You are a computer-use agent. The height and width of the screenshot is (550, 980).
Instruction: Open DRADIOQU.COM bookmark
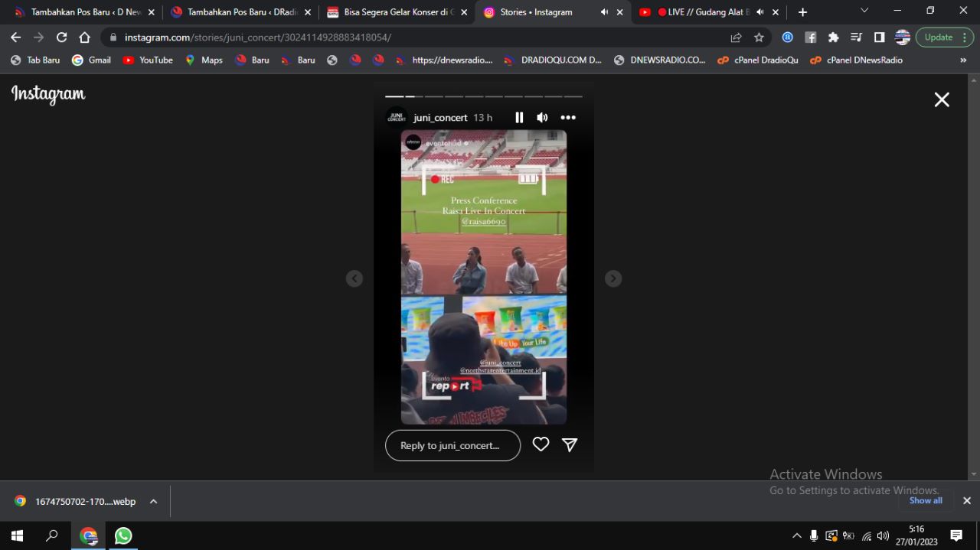pyautogui.click(x=553, y=60)
